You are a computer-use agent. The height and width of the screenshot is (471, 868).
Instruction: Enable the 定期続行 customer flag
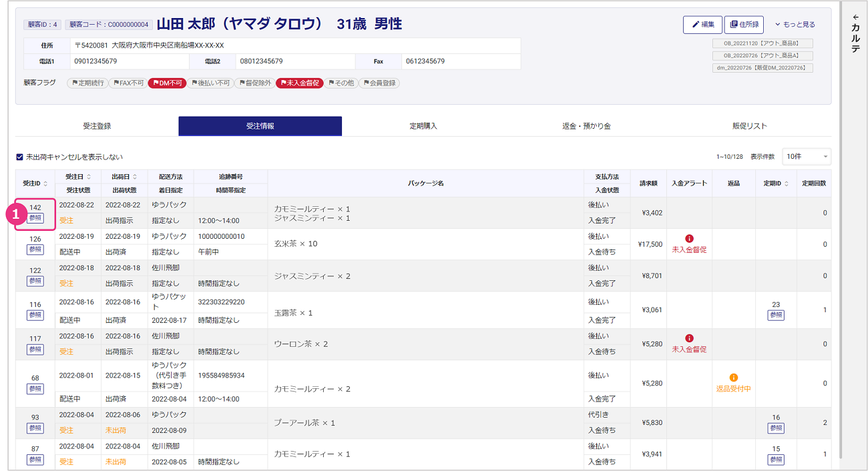click(87, 83)
